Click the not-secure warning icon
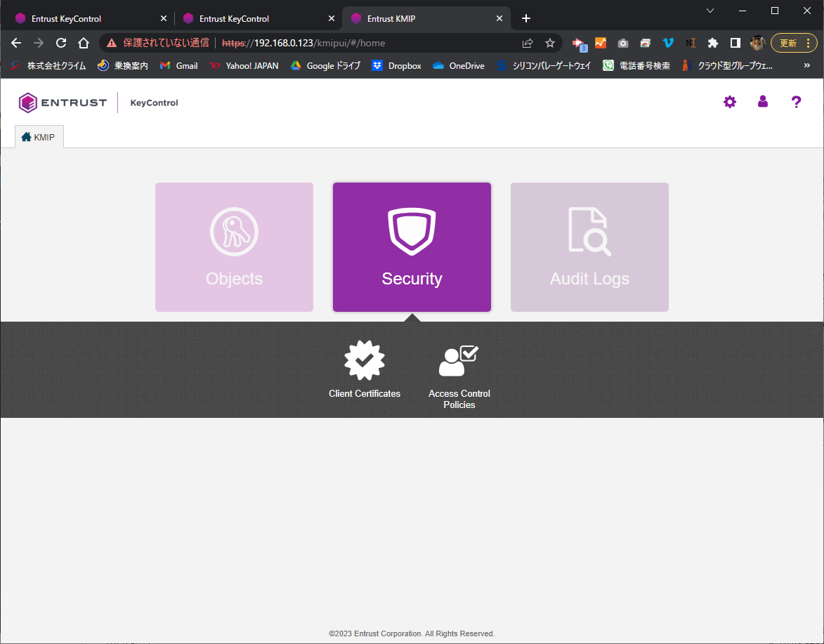The image size is (824, 644). pos(112,43)
